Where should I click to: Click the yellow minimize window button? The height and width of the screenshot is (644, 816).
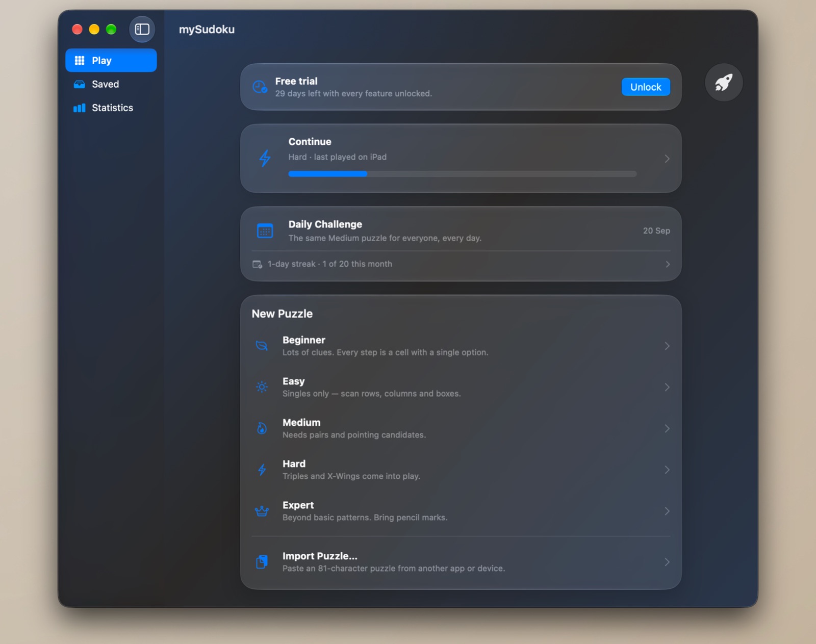pyautogui.click(x=94, y=30)
